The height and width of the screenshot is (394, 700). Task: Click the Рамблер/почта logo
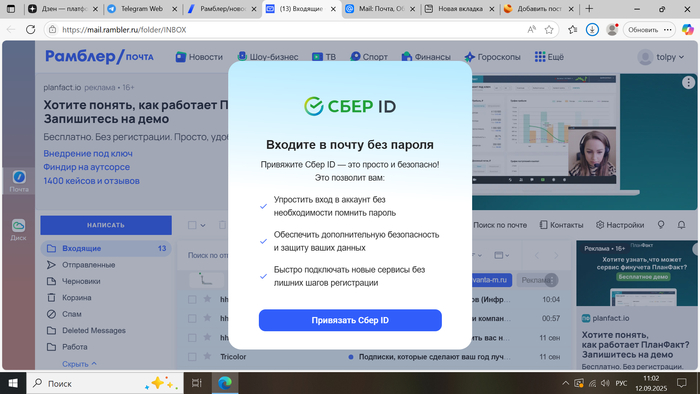pyautogui.click(x=99, y=57)
